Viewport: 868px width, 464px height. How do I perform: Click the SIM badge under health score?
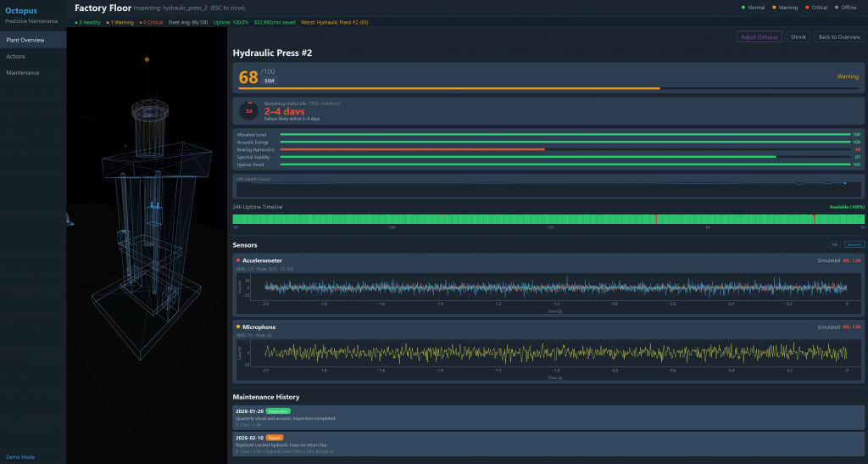coord(270,81)
